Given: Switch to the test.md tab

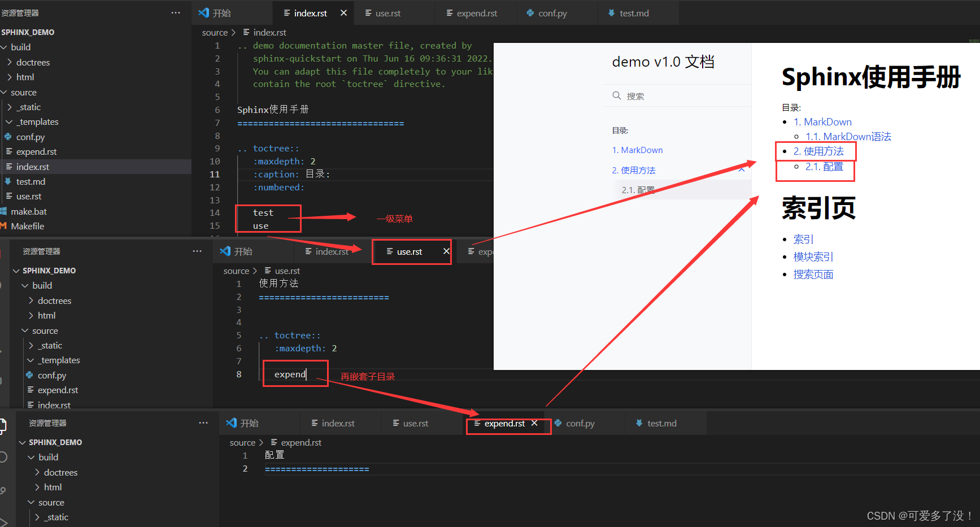Looking at the screenshot, I should (x=634, y=12).
